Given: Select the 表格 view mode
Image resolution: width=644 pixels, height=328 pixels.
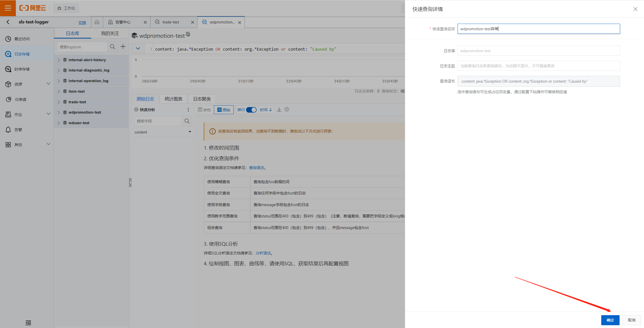Looking at the screenshot, I should pyautogui.click(x=204, y=110).
